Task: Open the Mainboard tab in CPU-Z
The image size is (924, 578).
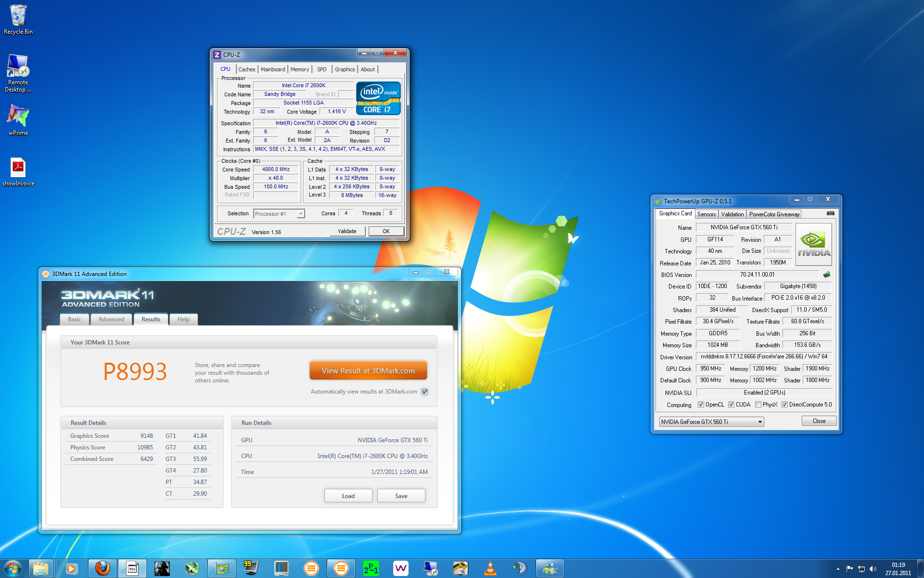Action: [x=273, y=69]
